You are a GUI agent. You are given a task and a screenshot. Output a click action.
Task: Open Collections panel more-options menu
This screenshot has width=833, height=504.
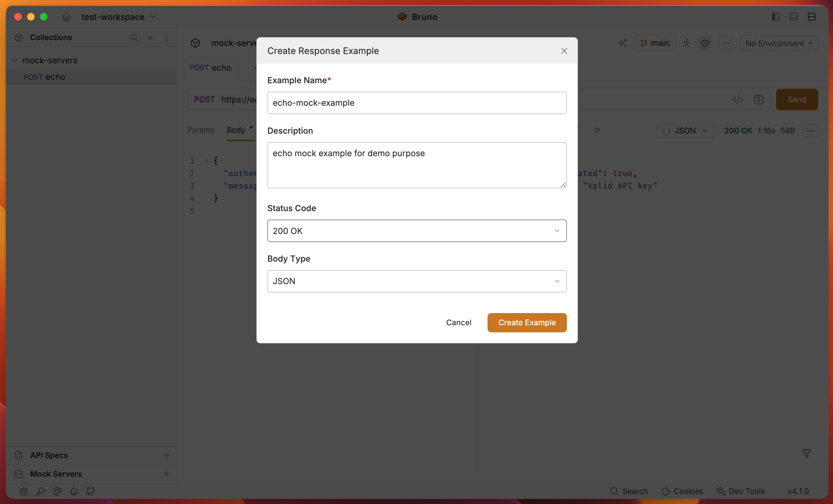click(166, 38)
